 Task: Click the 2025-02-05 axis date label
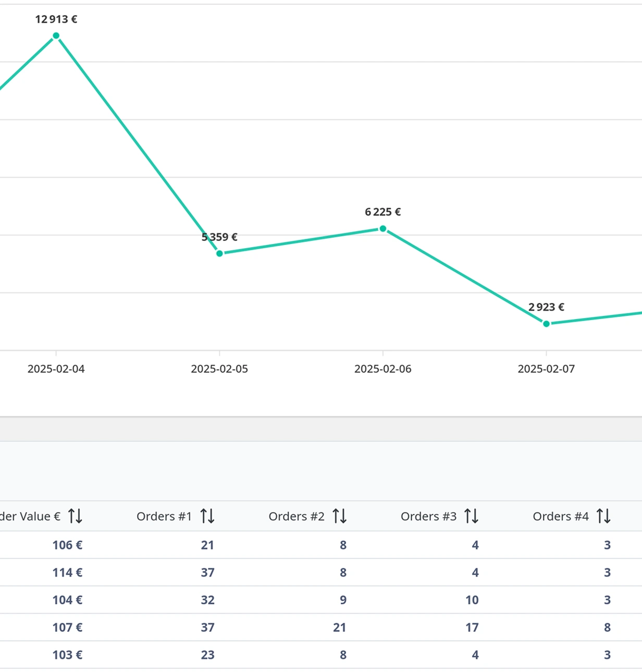coord(219,369)
